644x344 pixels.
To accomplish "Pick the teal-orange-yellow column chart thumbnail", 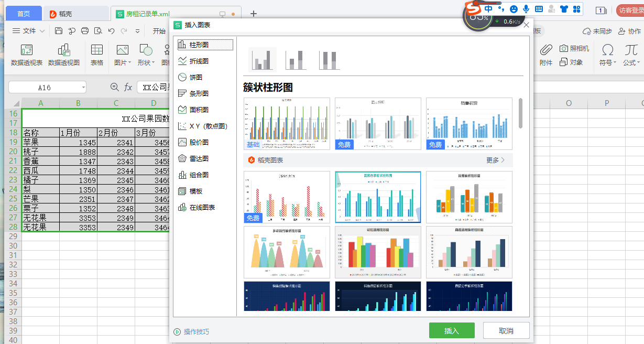I will click(469, 197).
